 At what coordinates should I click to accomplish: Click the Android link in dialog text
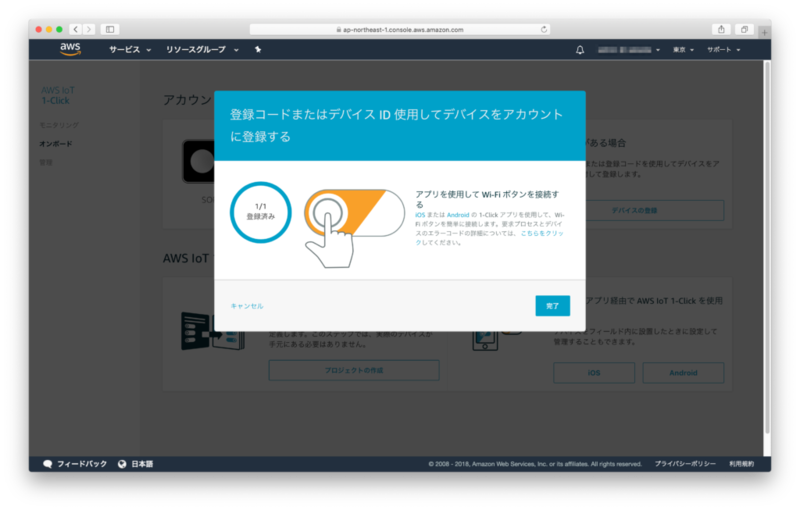tap(458, 215)
